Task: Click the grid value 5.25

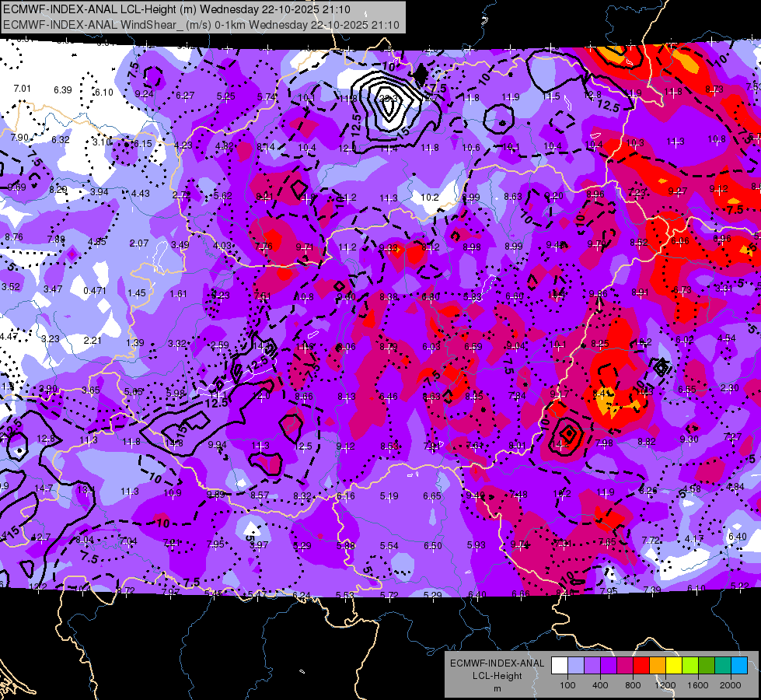Action: (x=225, y=96)
